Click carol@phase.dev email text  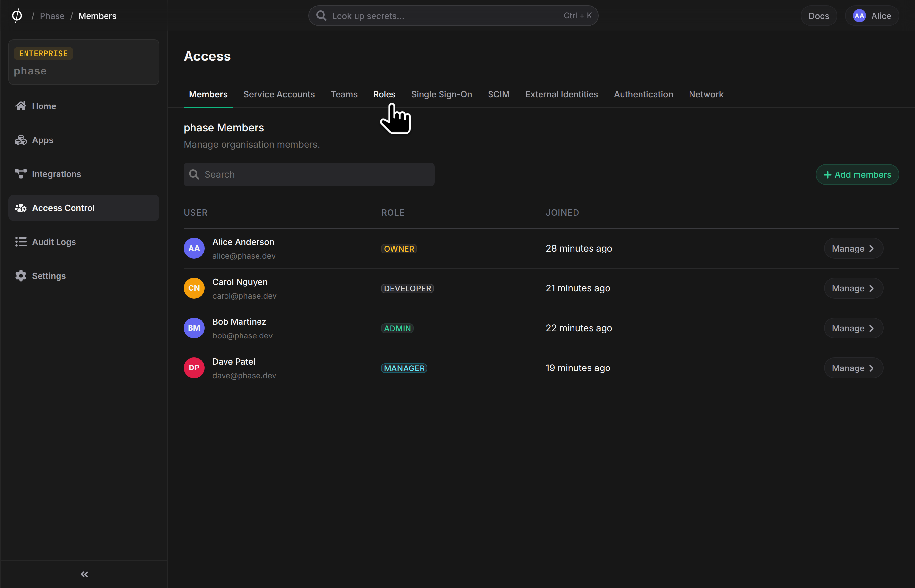[x=244, y=296]
